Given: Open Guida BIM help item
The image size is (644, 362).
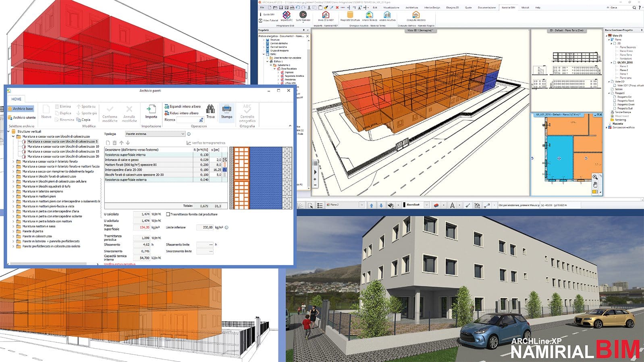Looking at the screenshot, I should click(x=266, y=14).
